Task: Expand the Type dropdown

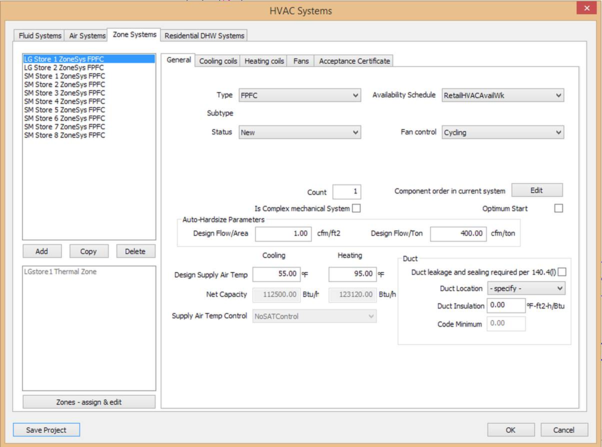Action: coord(299,96)
